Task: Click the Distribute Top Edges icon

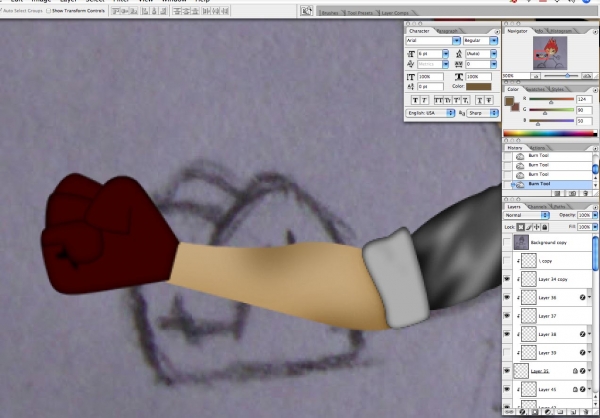Action: 177,11
